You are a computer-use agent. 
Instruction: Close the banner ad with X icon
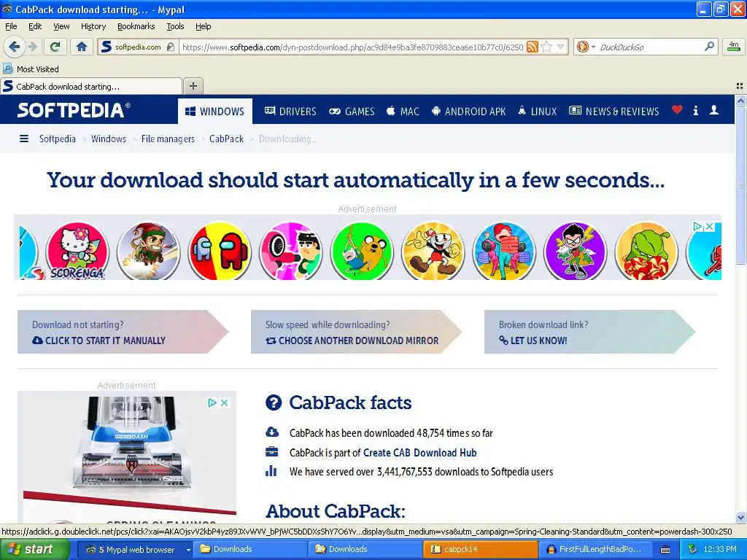709,227
